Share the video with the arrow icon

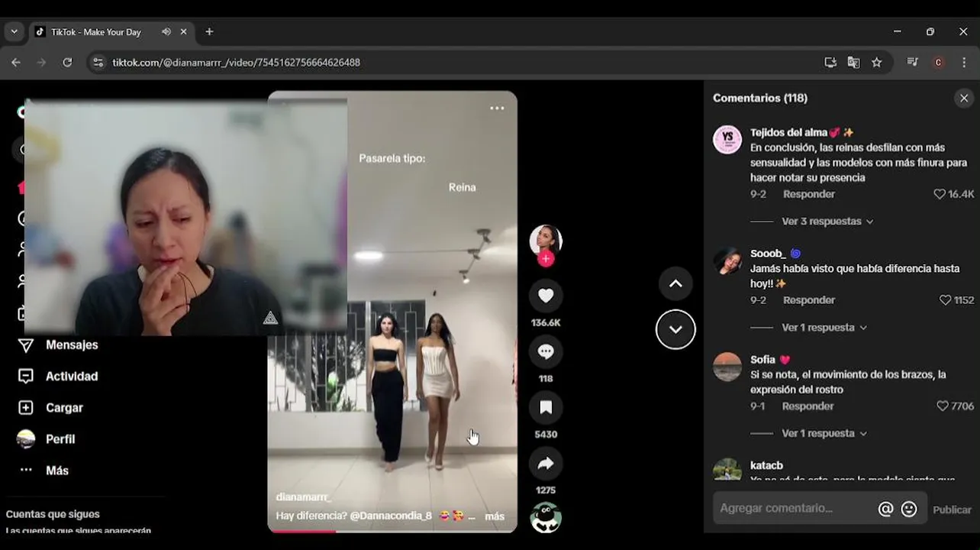(x=546, y=463)
